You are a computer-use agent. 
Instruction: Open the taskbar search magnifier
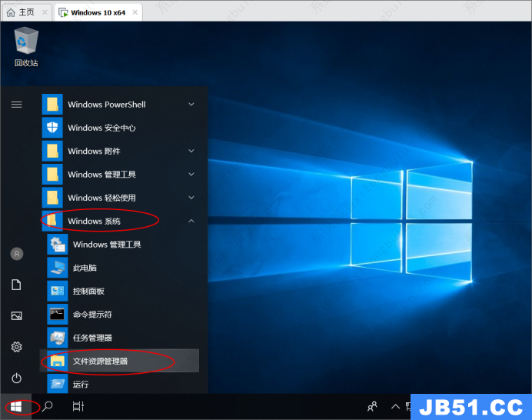pyautogui.click(x=48, y=406)
